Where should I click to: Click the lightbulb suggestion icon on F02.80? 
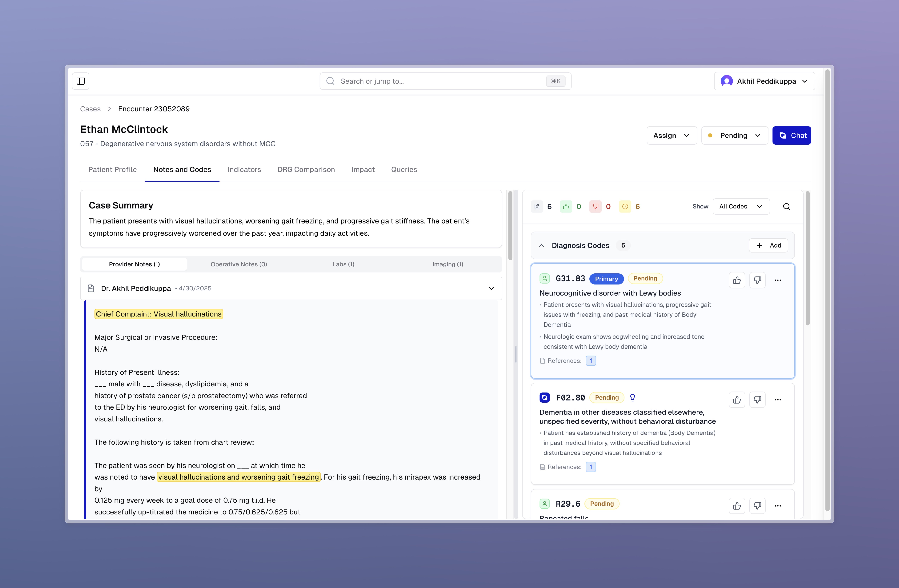(632, 397)
